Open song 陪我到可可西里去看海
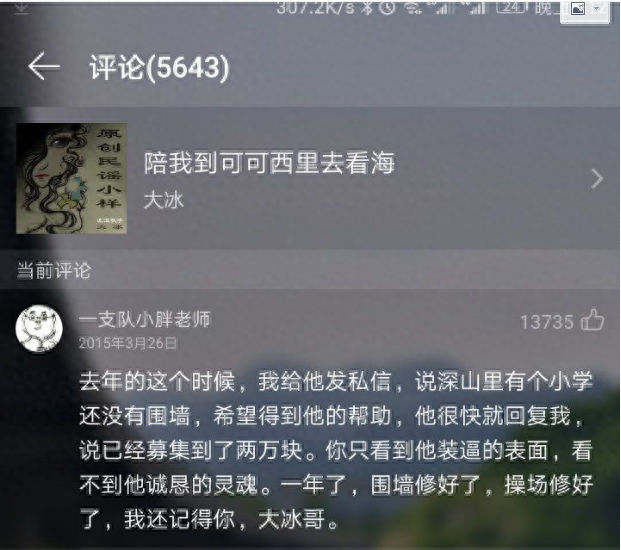Image resolution: width=621 pixels, height=550 pixels. pos(269,163)
